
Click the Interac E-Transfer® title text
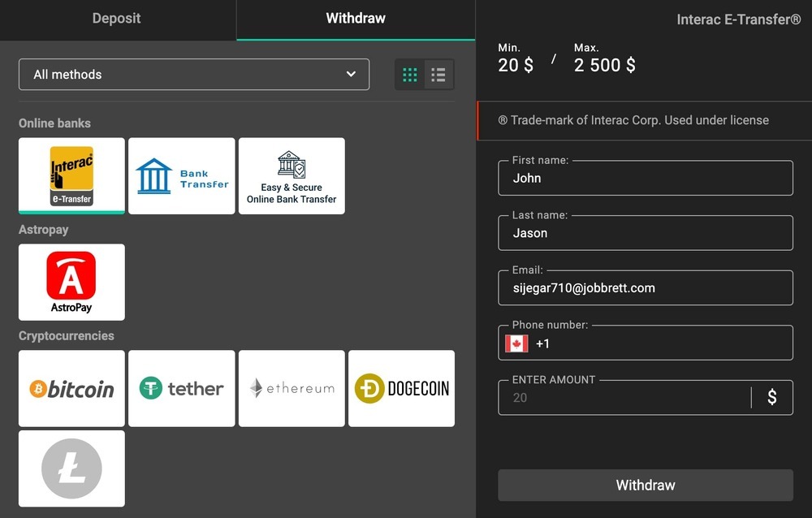click(x=738, y=19)
